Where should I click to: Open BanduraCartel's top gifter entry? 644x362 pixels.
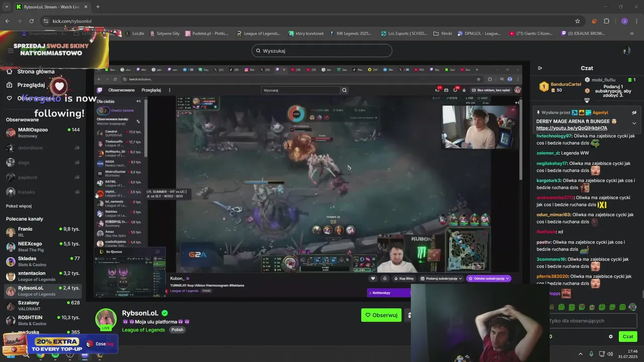click(560, 87)
